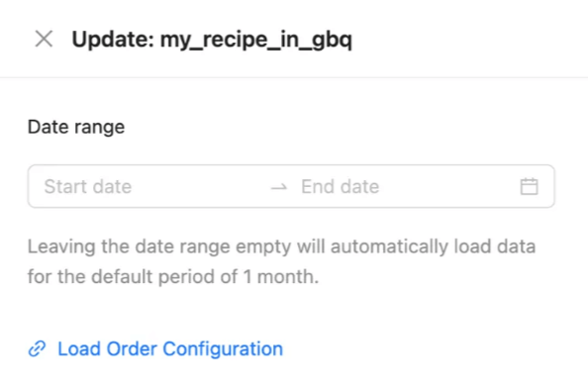Click the '1 month' text in hint
This screenshot has height=392, width=588.
tap(280, 277)
